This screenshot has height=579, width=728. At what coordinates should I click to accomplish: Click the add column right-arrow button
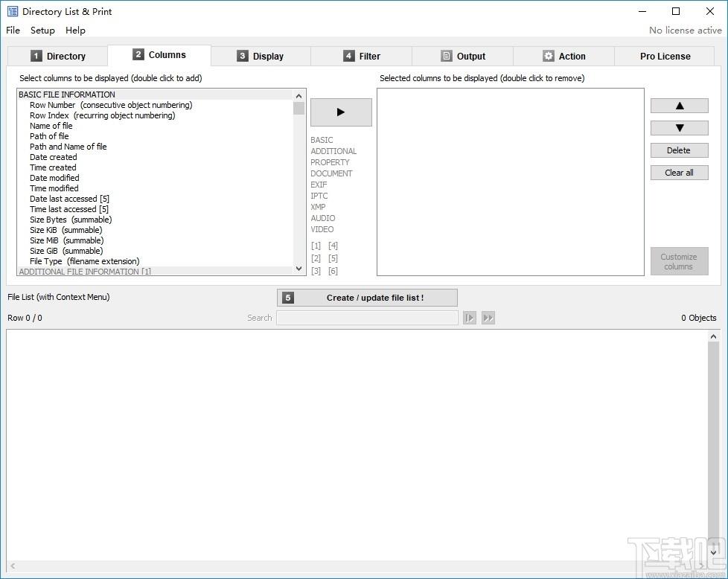(x=341, y=112)
